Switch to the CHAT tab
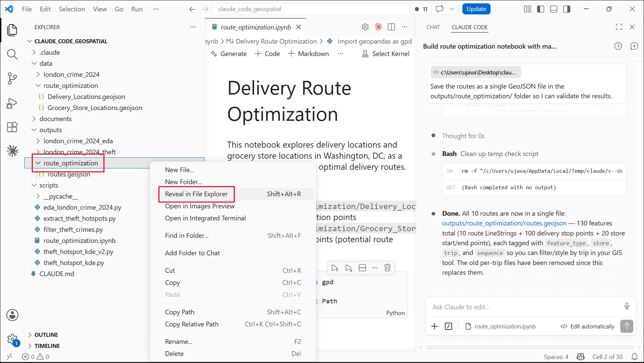Screen dimensions: 644x363 tap(433, 27)
